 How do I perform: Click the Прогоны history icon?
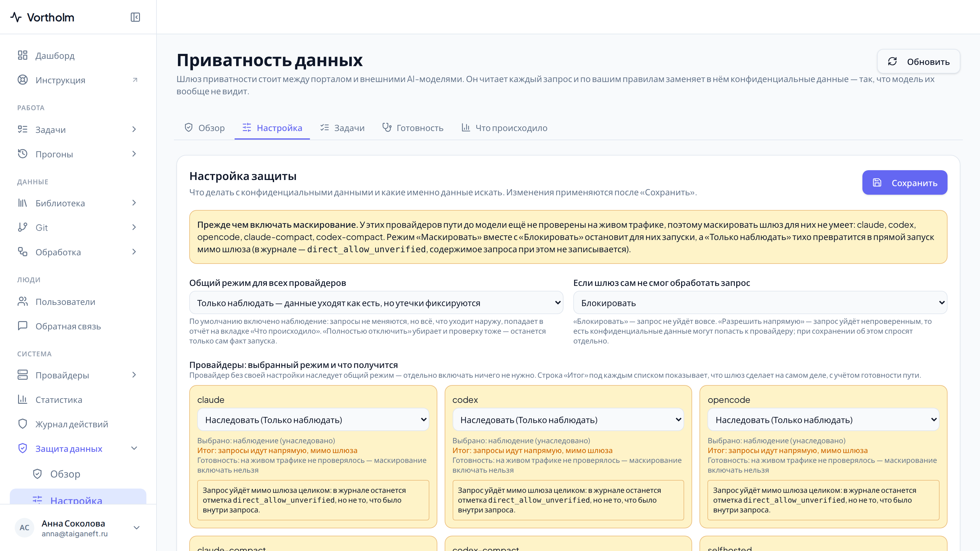pyautogui.click(x=22, y=154)
